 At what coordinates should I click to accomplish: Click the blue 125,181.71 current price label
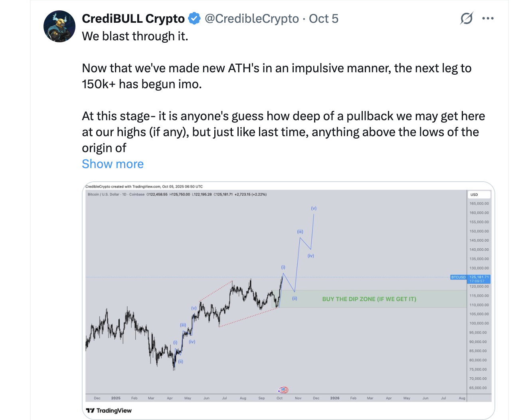coord(479,277)
